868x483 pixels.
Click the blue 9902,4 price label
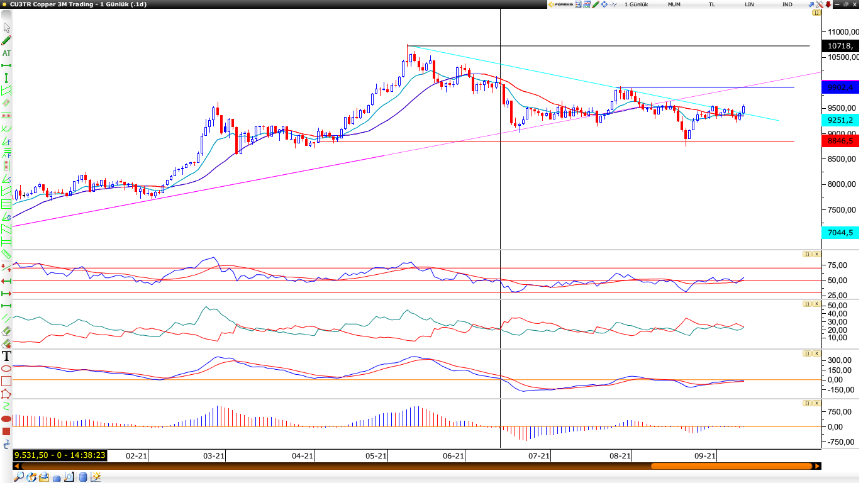coord(840,87)
